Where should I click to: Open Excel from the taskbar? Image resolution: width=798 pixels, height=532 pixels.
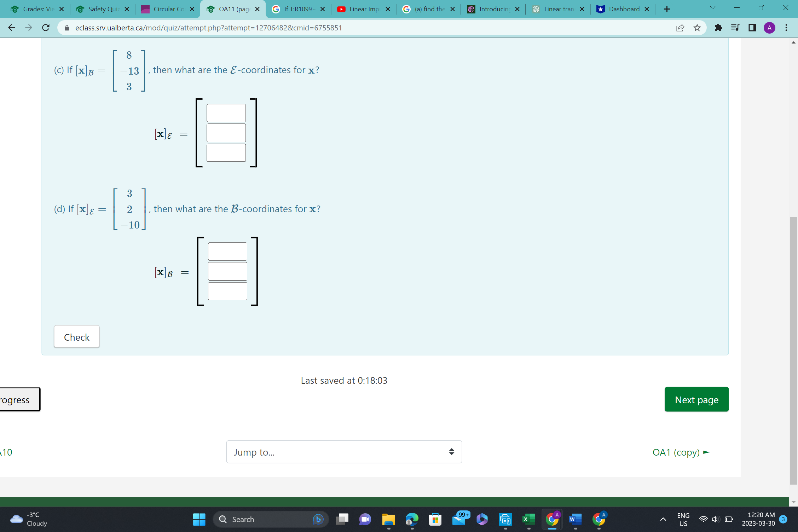tap(528, 519)
